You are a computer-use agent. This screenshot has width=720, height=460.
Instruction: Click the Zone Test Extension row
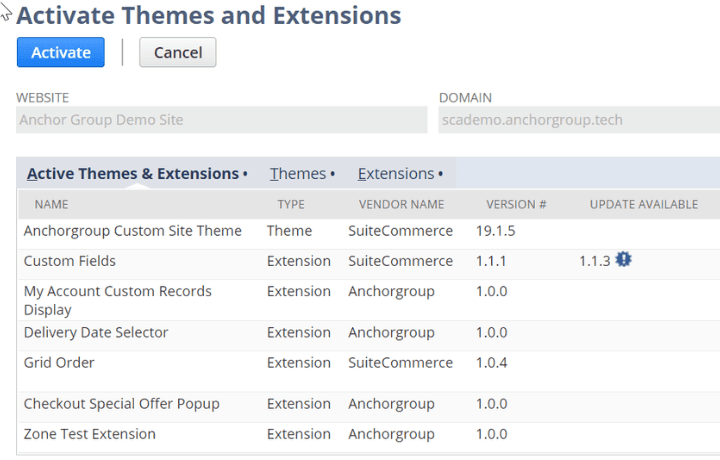(90, 434)
